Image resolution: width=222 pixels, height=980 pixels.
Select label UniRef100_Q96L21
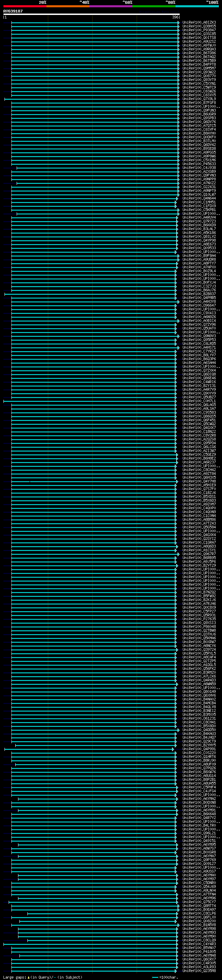pyautogui.click(x=199, y=833)
